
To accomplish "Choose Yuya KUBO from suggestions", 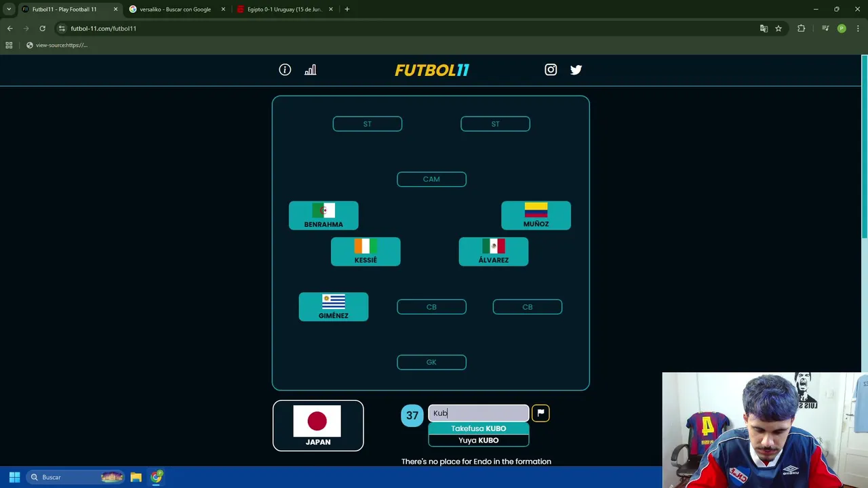I will tap(478, 441).
